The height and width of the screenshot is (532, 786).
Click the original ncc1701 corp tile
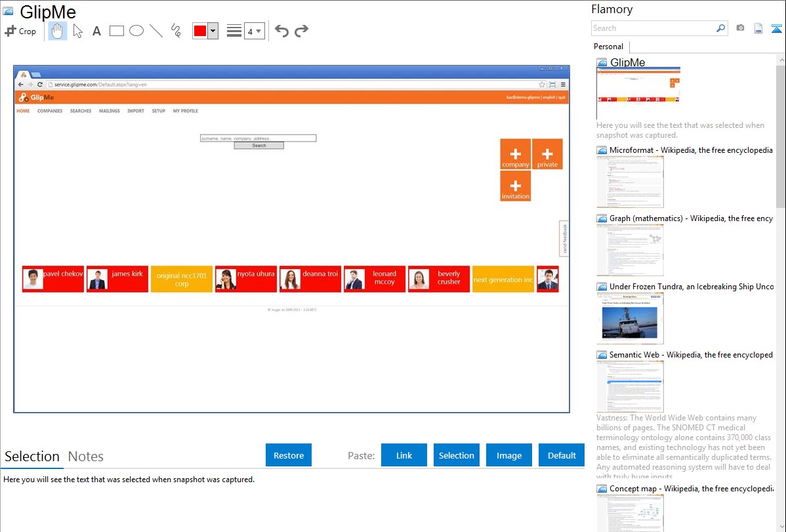pyautogui.click(x=182, y=279)
